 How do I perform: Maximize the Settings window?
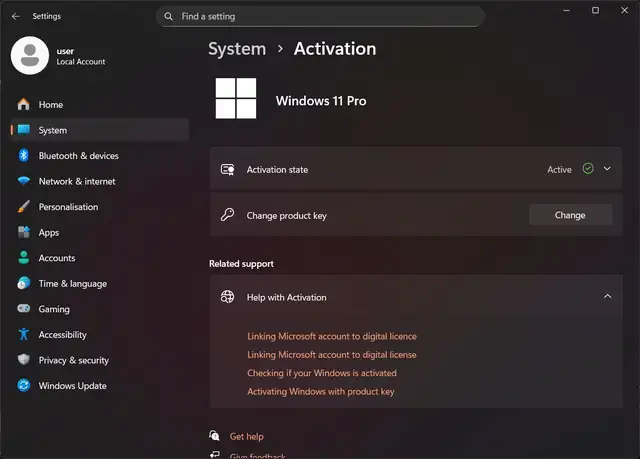596,10
